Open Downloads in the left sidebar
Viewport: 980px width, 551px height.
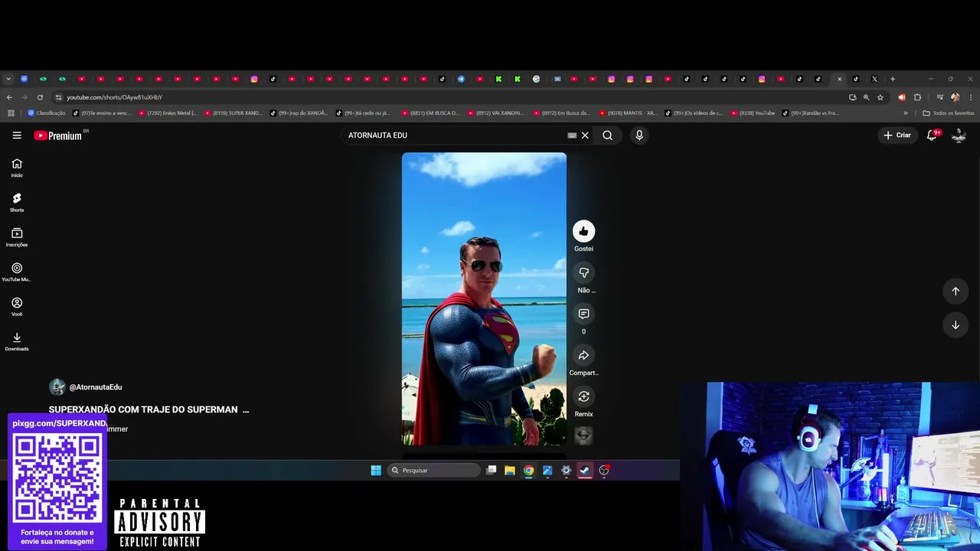pos(17,341)
